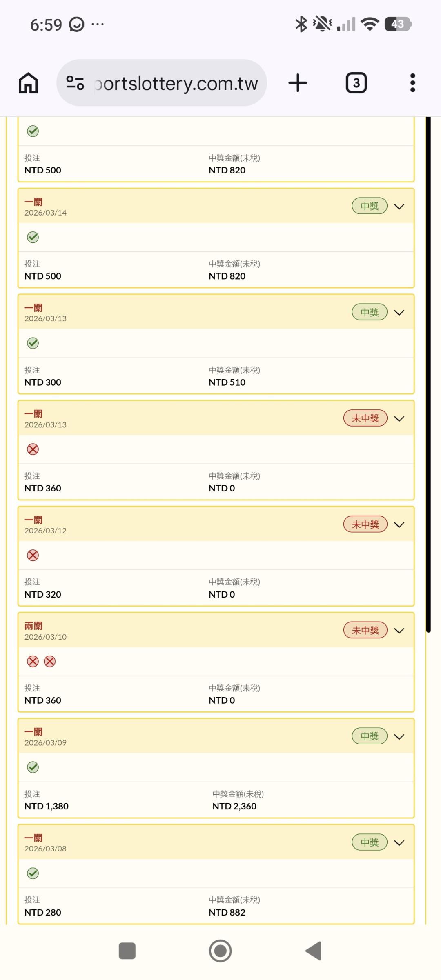441x980 pixels.
Task: Expand the 2026/03/10 兩關 bet chevron
Action: 399,631
